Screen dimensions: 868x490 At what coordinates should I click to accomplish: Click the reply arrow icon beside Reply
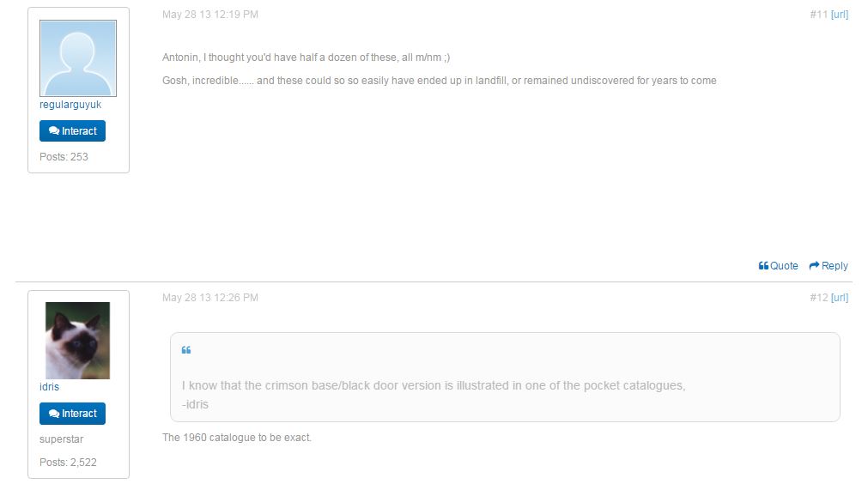(814, 266)
